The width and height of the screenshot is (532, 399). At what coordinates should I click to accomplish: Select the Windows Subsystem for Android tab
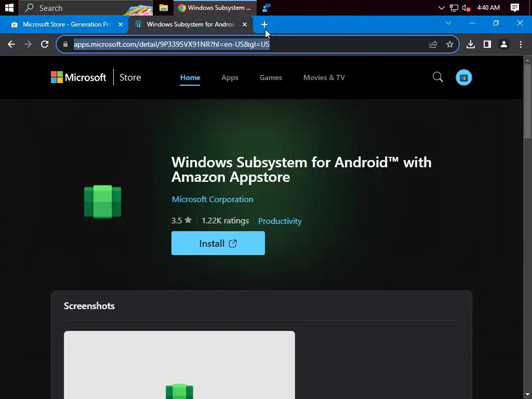[x=191, y=24]
